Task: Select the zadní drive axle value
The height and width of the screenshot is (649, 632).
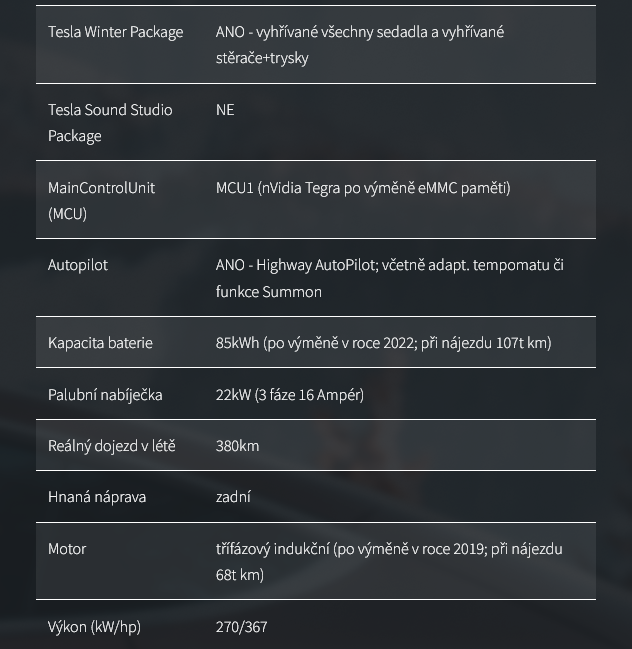Action: (x=233, y=497)
